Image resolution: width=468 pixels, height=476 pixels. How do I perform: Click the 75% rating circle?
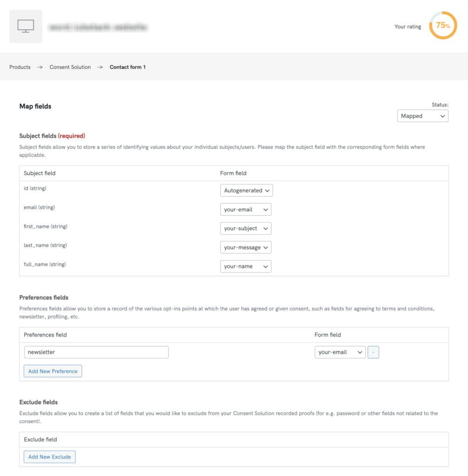(x=443, y=26)
